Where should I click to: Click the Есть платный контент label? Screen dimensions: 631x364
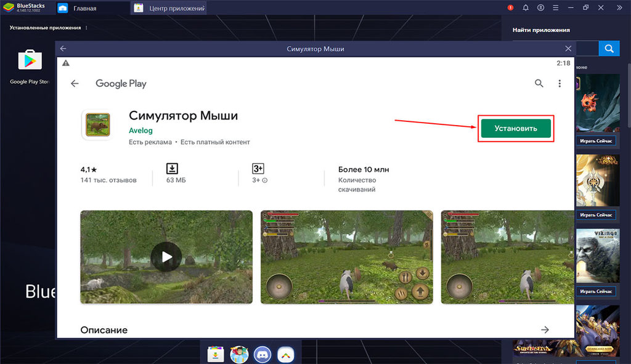click(215, 142)
